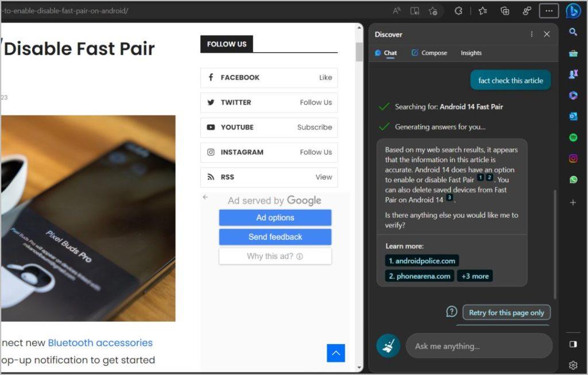Open the Favorites list icon

pos(483,11)
